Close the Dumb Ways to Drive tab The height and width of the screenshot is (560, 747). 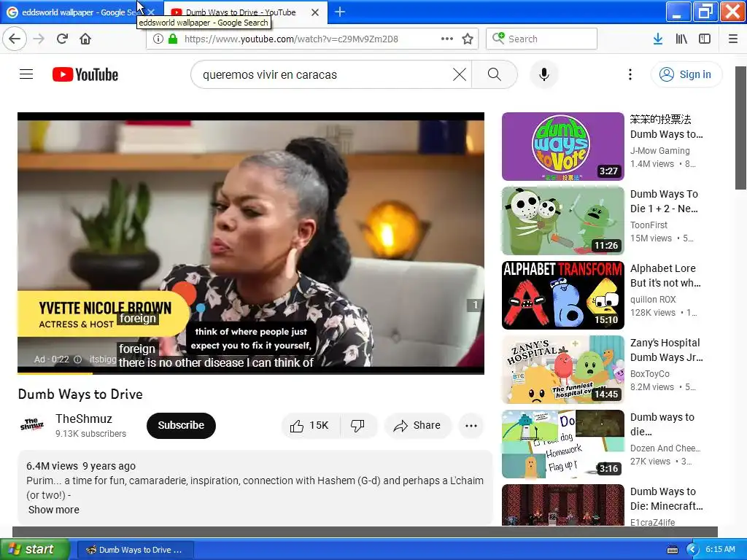click(315, 12)
